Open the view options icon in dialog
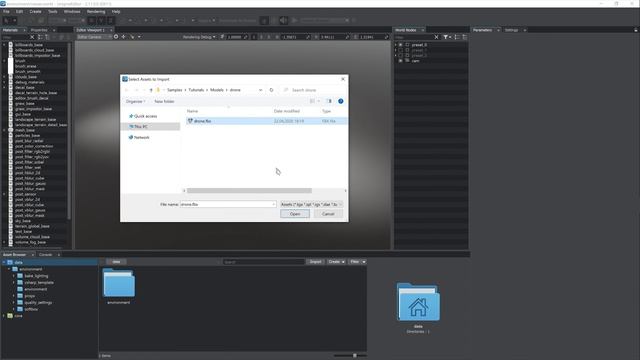 click(x=312, y=101)
